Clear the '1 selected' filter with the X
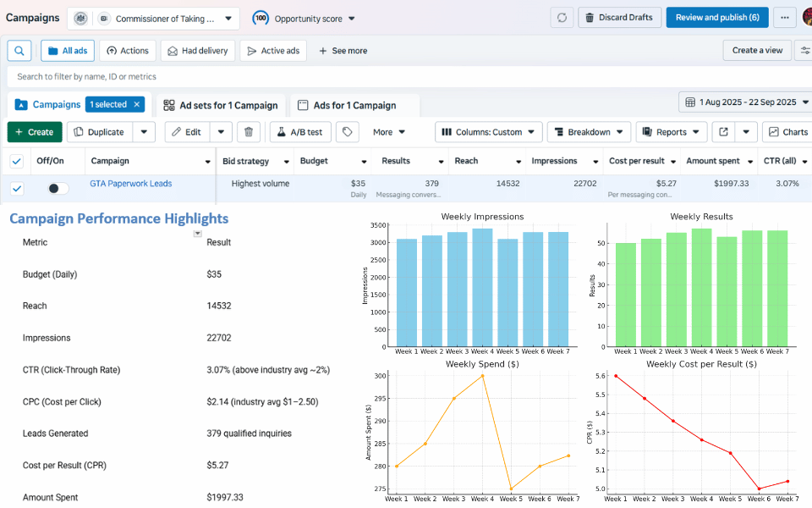The height and width of the screenshot is (508, 812). click(x=136, y=105)
